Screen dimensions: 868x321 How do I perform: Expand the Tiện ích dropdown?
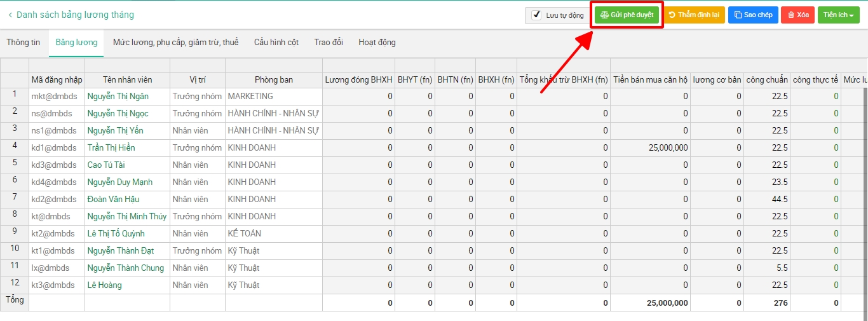pyautogui.click(x=838, y=15)
